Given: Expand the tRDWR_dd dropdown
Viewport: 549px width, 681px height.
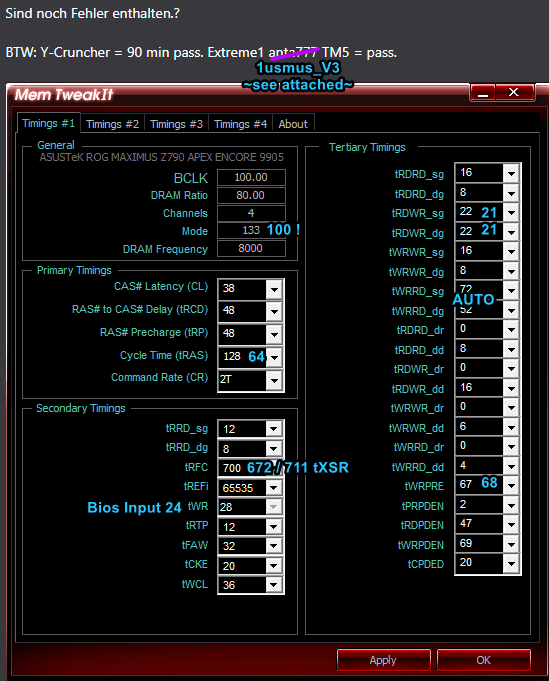Looking at the screenshot, I should (x=511, y=388).
